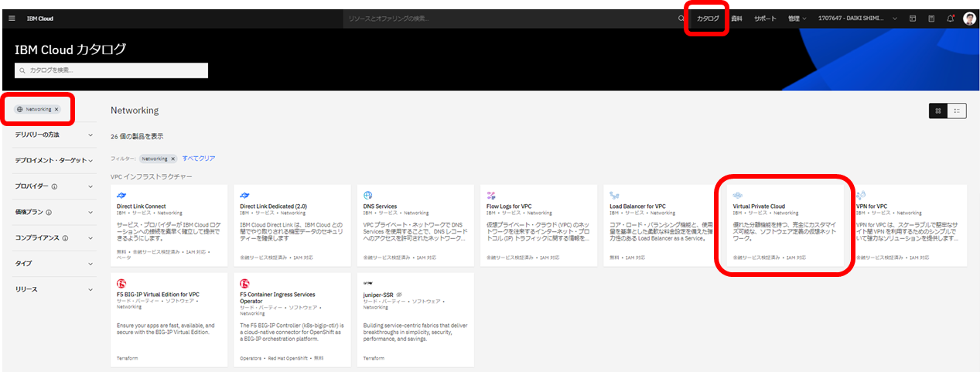
Task: Click the Direct Link Connect product icon
Action: pos(122,195)
